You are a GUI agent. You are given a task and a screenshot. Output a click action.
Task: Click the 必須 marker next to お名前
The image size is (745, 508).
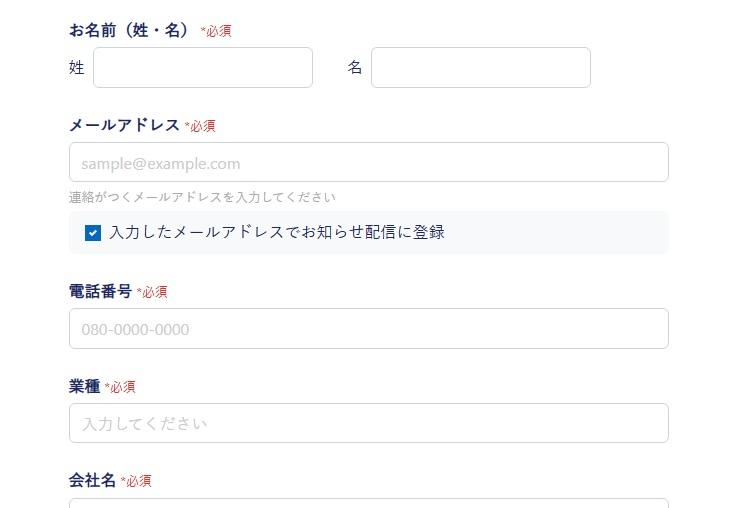pos(216,31)
